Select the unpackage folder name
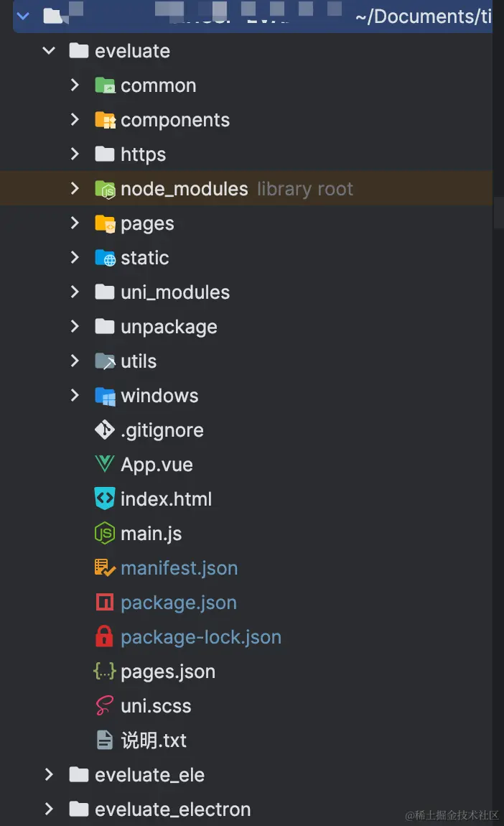 (169, 327)
